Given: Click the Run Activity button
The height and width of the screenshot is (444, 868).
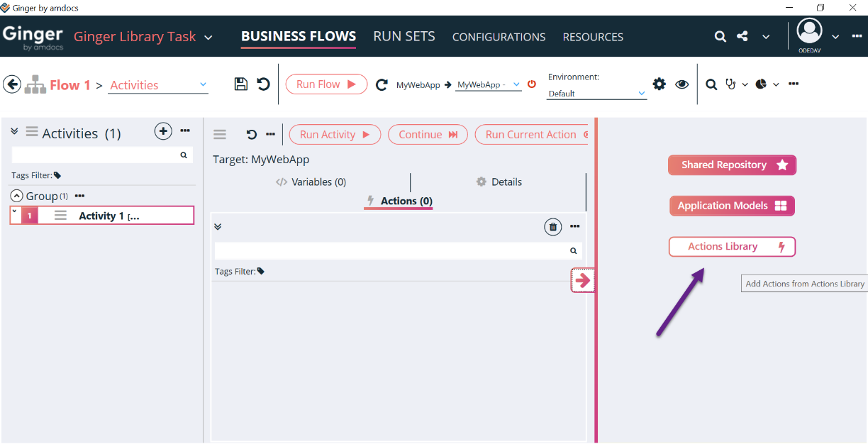Looking at the screenshot, I should (x=335, y=135).
